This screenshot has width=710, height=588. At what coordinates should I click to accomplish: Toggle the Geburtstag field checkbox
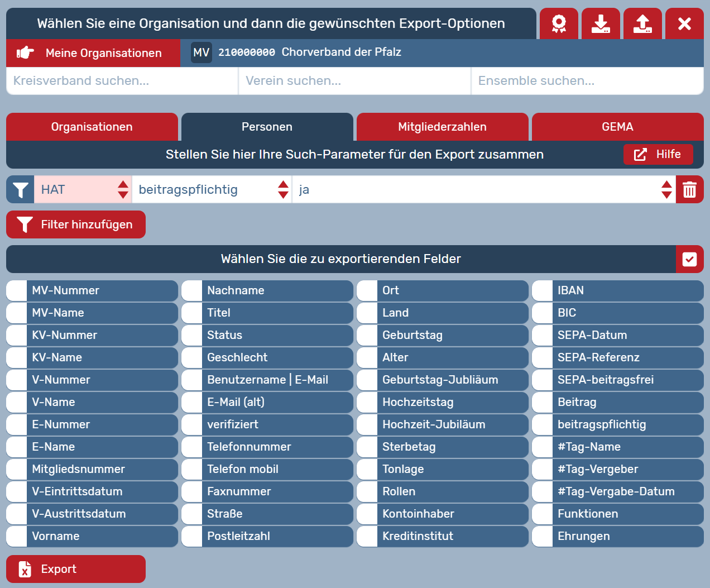pos(367,335)
